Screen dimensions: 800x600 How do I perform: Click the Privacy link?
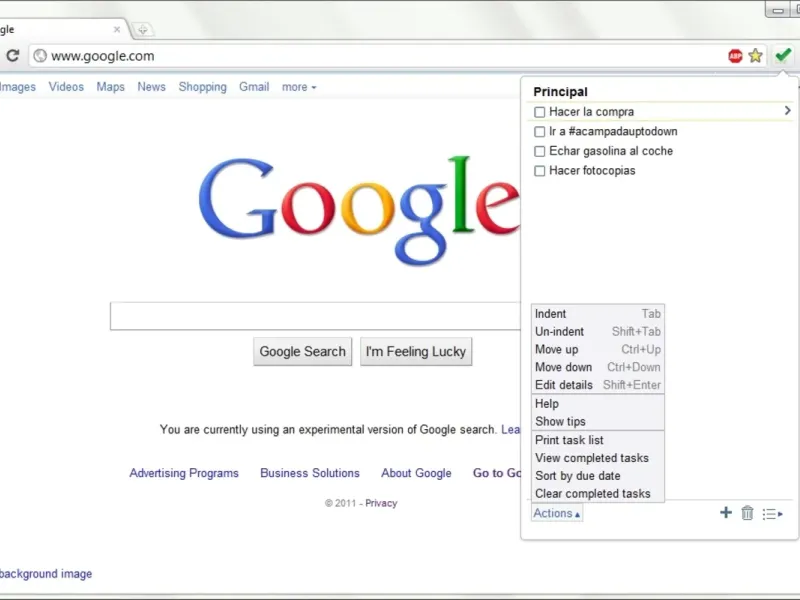(381, 503)
